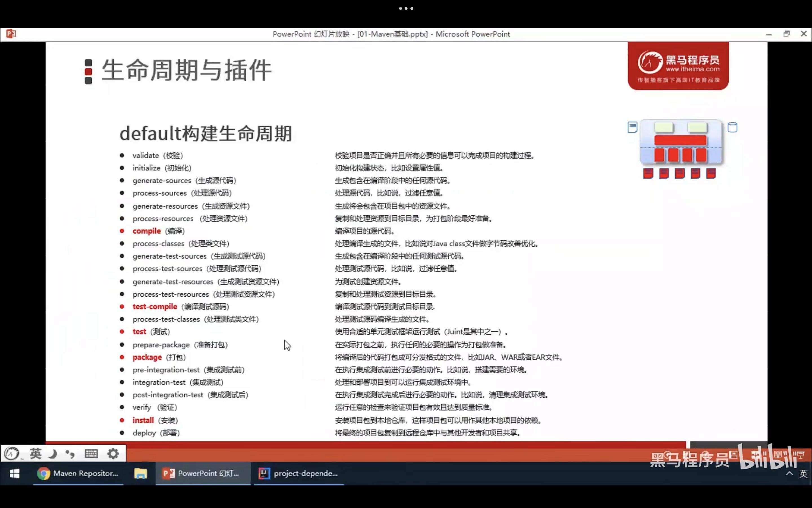Click the red package (打包) item
The height and width of the screenshot is (508, 812).
(x=159, y=357)
